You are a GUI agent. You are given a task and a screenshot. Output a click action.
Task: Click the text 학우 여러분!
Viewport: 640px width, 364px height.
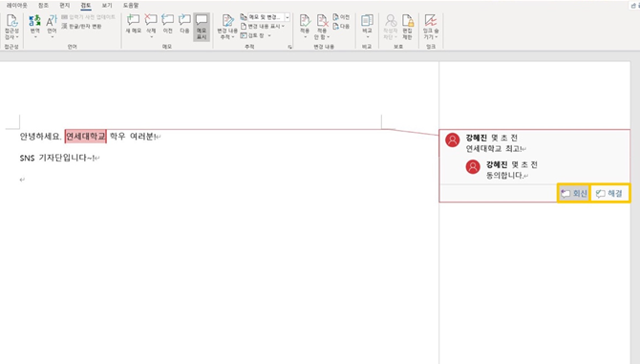(x=133, y=137)
